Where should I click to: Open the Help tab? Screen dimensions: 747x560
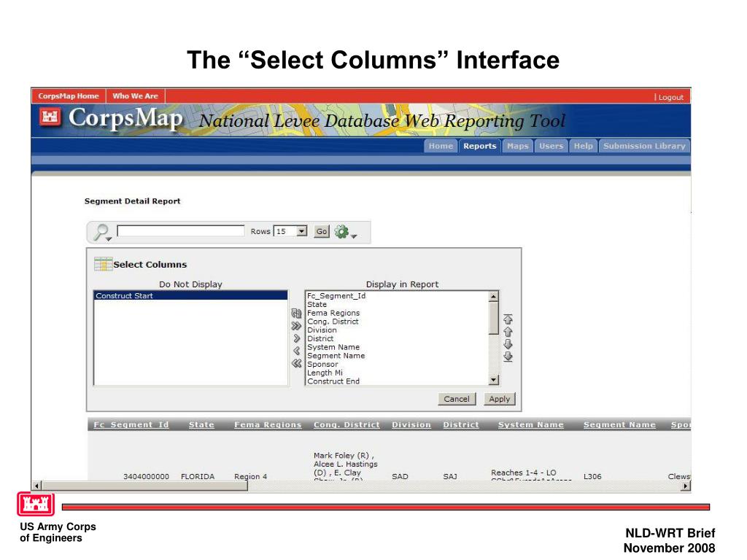pyautogui.click(x=583, y=146)
